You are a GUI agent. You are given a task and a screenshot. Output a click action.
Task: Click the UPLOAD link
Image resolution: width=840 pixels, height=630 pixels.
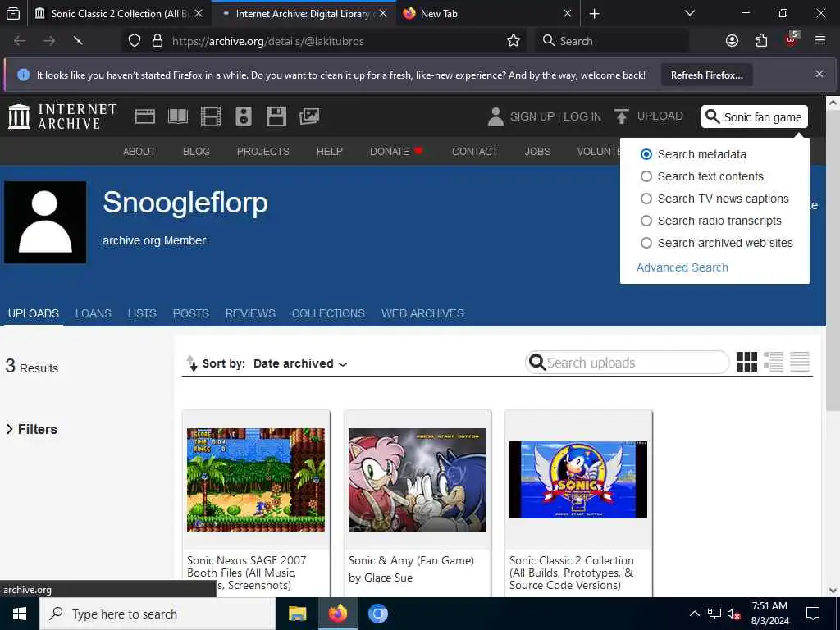click(660, 116)
